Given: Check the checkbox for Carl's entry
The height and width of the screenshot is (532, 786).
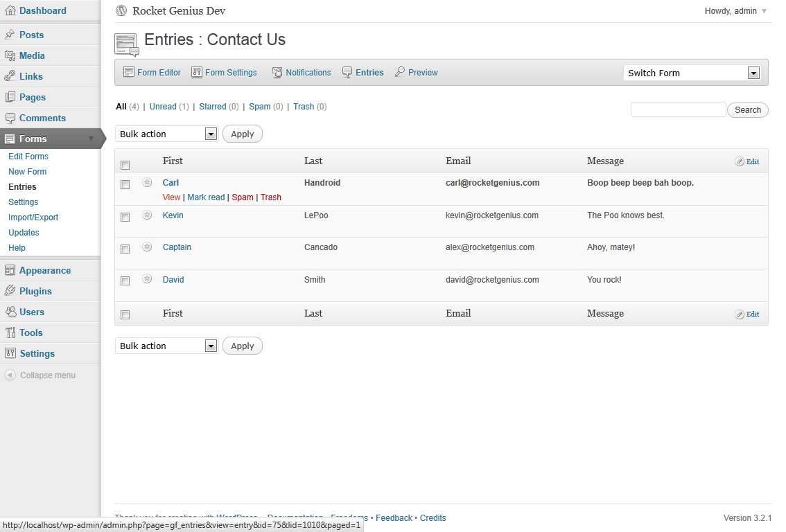Looking at the screenshot, I should [125, 185].
